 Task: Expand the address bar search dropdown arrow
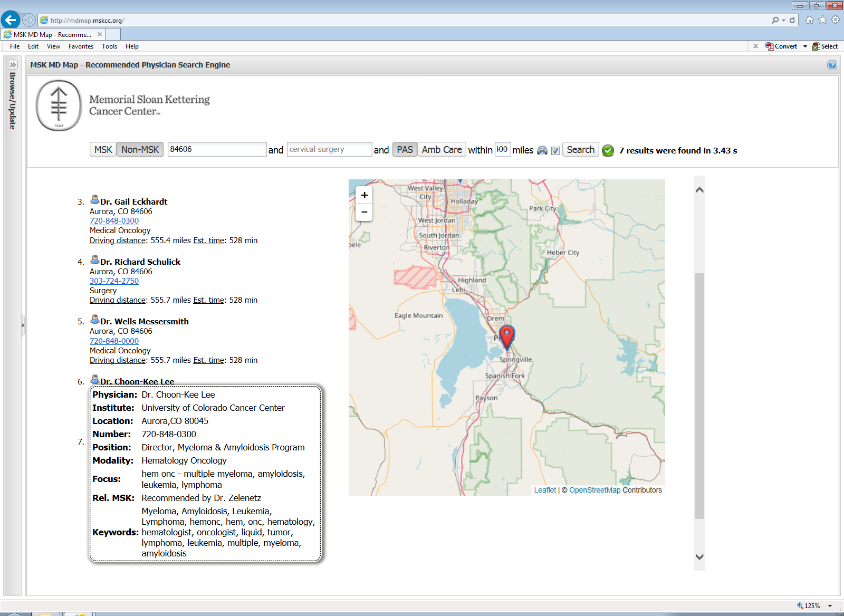[x=783, y=20]
